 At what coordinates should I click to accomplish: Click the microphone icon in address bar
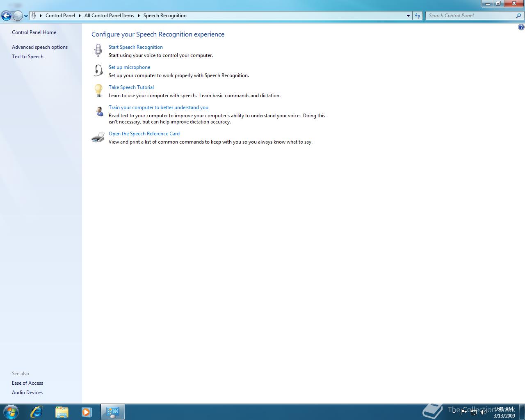coord(34,16)
